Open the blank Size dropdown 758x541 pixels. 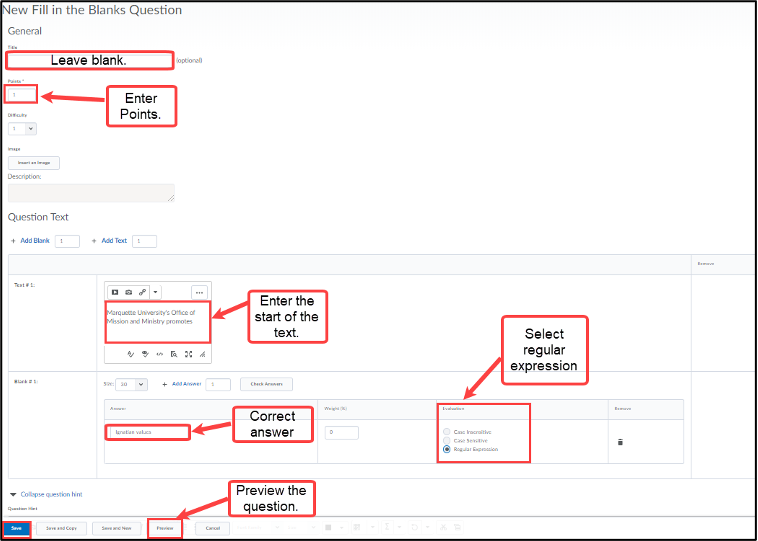[131, 384]
